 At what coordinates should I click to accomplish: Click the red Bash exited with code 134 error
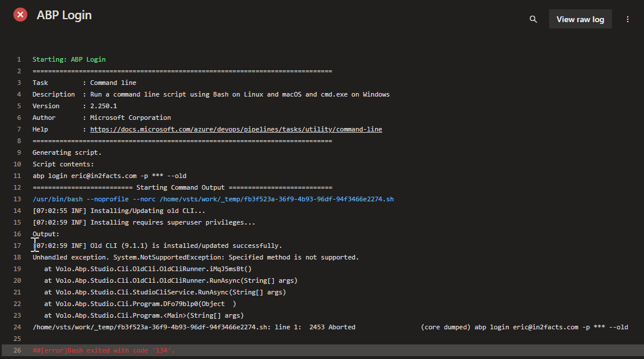tap(104, 350)
